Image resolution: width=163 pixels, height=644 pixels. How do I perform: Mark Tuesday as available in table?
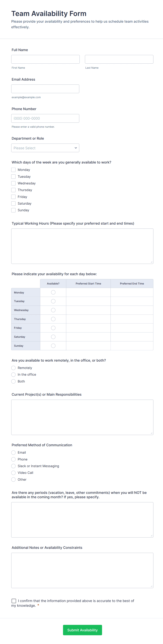pos(53,301)
